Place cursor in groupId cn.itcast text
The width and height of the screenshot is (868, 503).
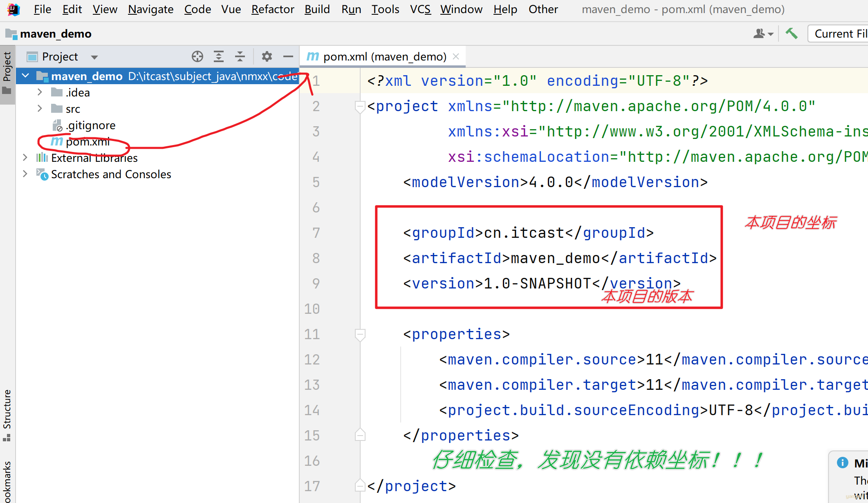point(524,233)
